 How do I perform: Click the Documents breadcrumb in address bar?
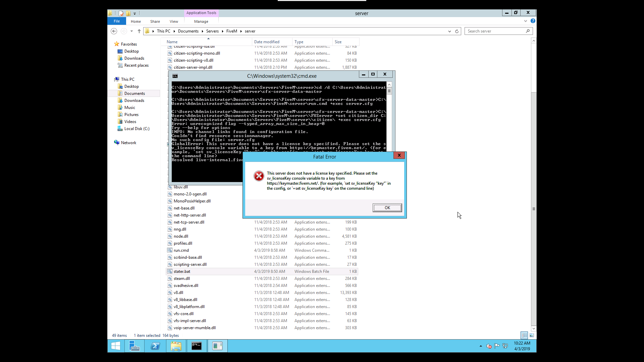coord(188,31)
